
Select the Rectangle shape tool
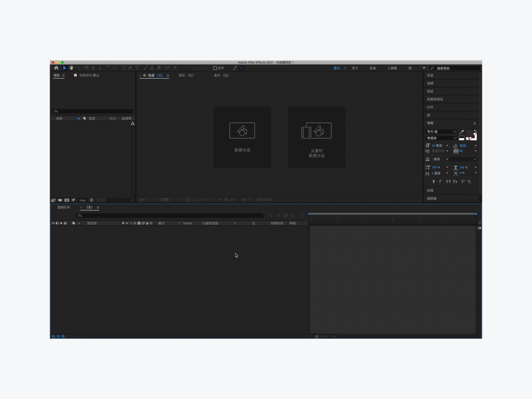pos(123,68)
